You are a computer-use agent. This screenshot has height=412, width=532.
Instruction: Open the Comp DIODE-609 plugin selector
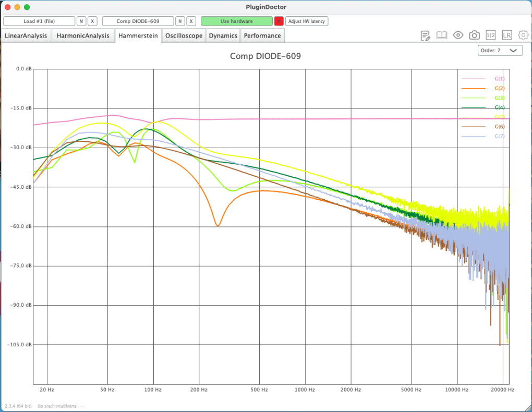(138, 21)
